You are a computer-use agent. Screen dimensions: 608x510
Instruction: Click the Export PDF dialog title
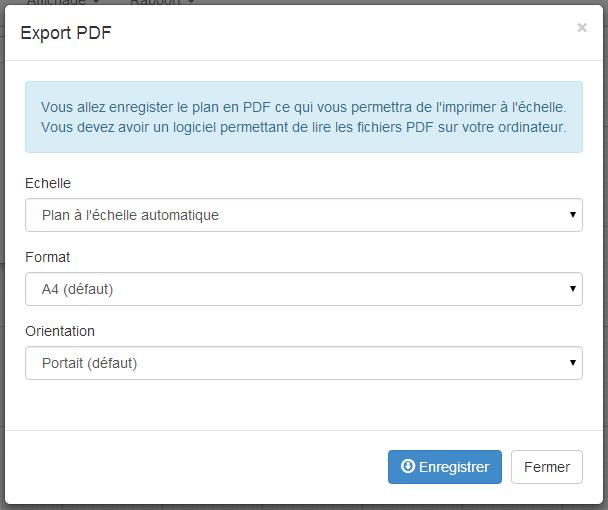pyautogui.click(x=66, y=33)
